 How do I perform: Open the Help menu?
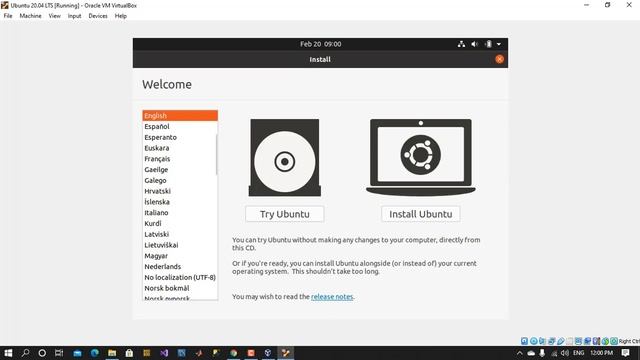[x=120, y=16]
